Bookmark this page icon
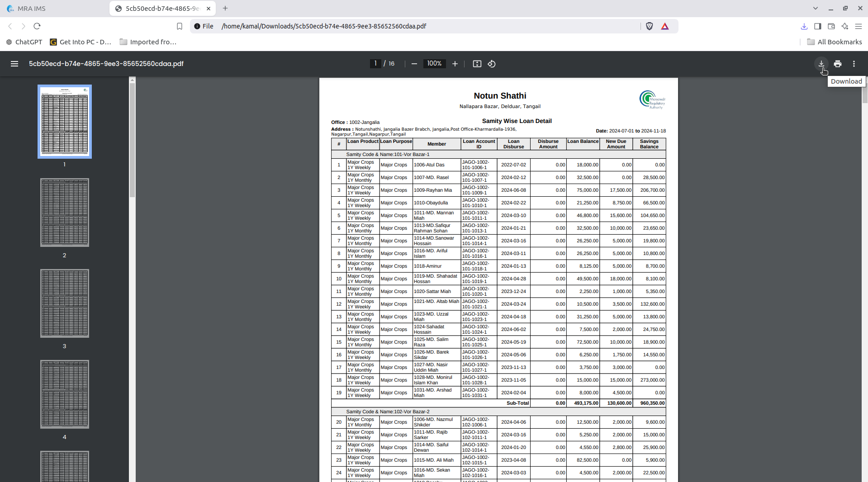This screenshot has height=482, width=868. [180, 26]
